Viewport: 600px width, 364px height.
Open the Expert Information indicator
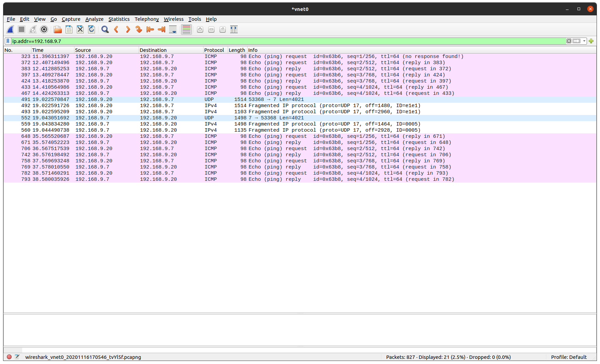click(10, 357)
